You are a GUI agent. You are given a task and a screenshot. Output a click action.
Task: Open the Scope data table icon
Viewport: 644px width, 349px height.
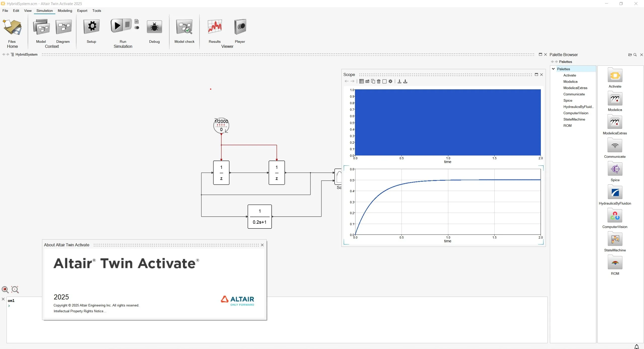(x=361, y=81)
